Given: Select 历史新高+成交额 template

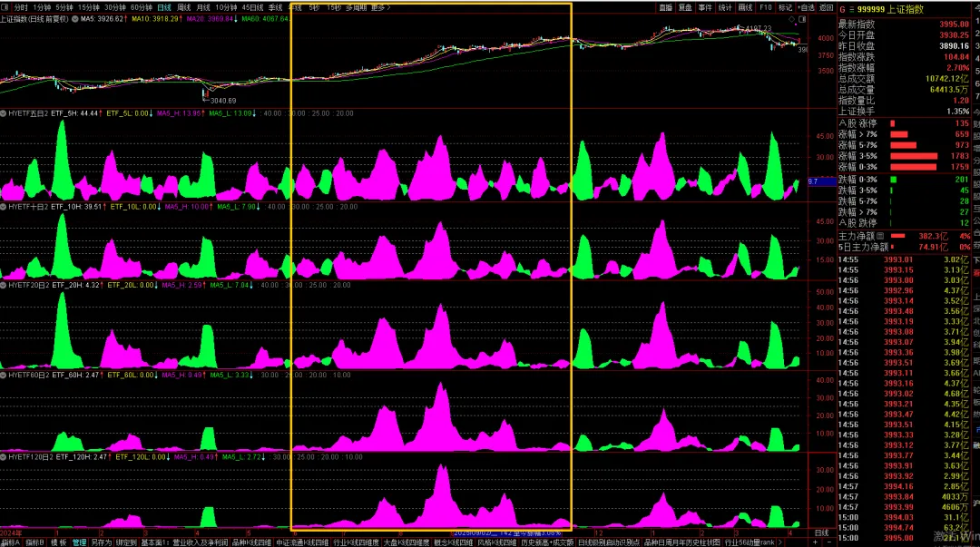Looking at the screenshot, I should click(547, 542).
